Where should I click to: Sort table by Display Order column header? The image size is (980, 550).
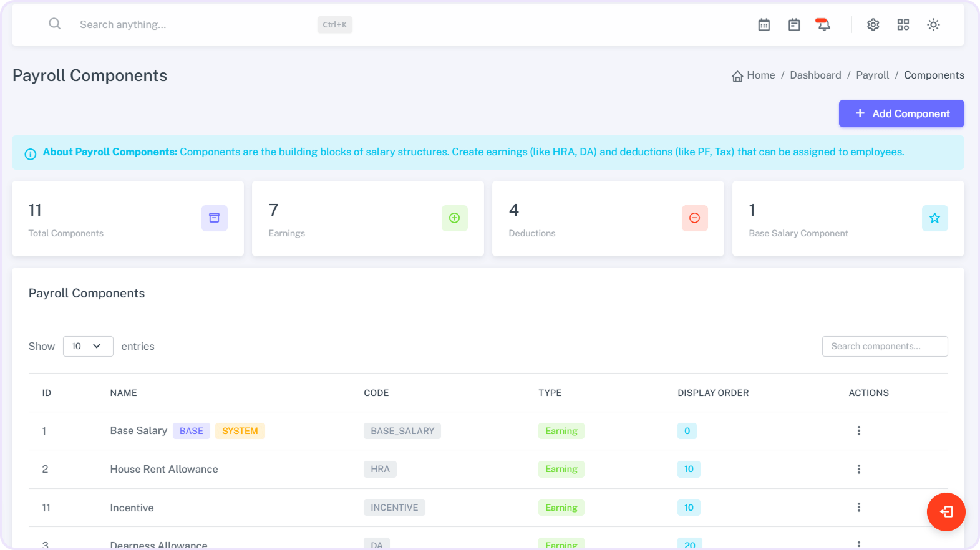click(x=713, y=393)
